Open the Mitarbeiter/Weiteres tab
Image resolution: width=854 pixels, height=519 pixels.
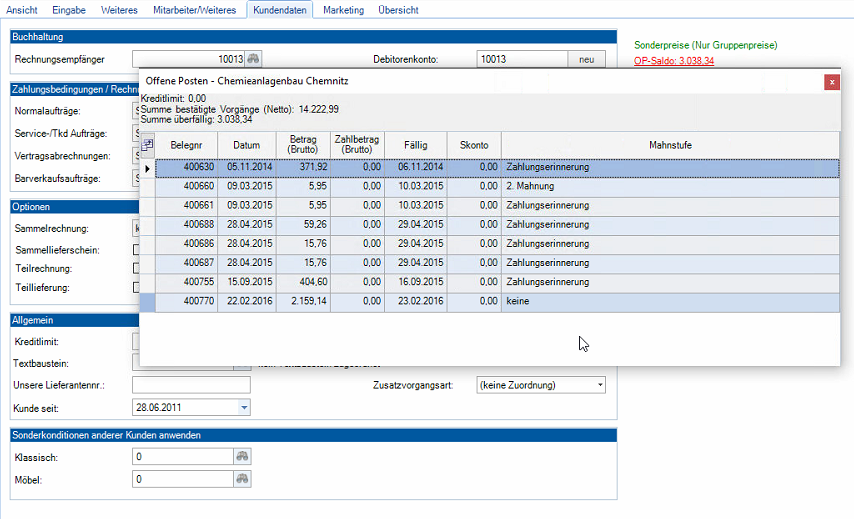click(195, 10)
